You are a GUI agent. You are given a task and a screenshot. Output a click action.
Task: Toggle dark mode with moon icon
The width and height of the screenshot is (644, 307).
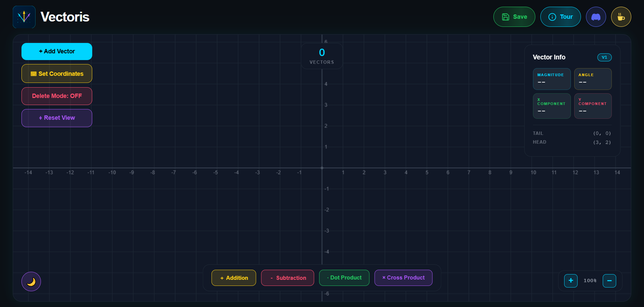click(x=31, y=282)
